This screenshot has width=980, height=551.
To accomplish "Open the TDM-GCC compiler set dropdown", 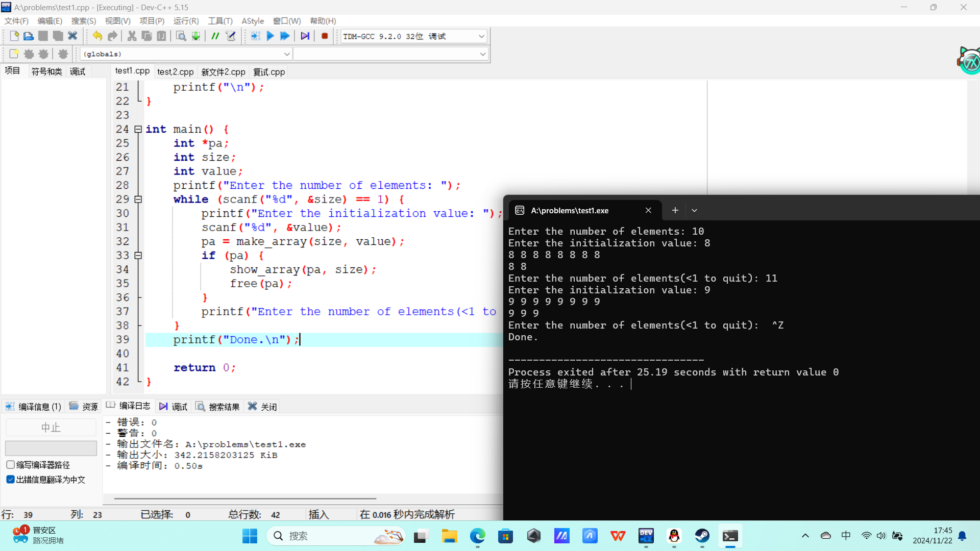I will pos(481,36).
